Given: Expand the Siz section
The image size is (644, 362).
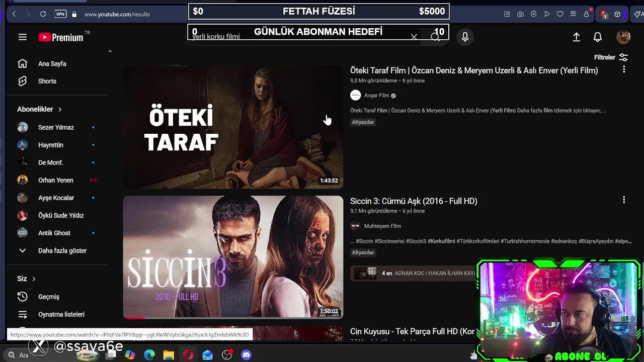Looking at the screenshot, I should 27,279.
